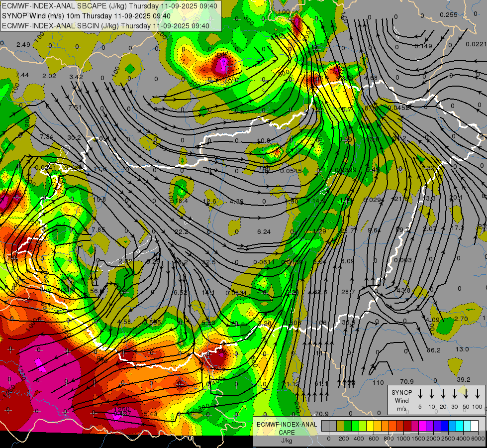Click the 1000 tick label on the CAPE scale
The image size is (487, 448).
coord(403,439)
